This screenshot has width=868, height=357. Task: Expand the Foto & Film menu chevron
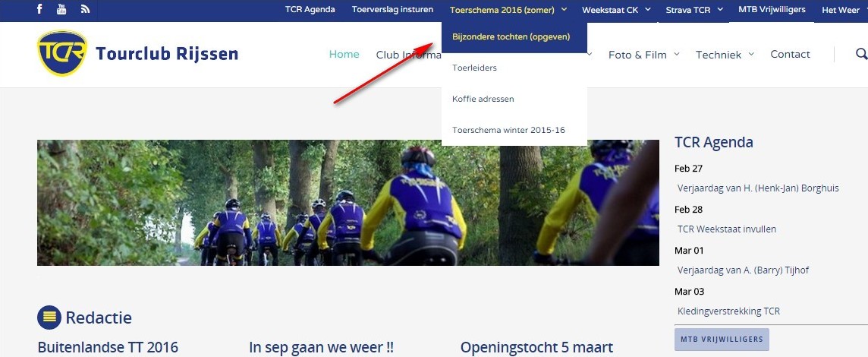(677, 55)
